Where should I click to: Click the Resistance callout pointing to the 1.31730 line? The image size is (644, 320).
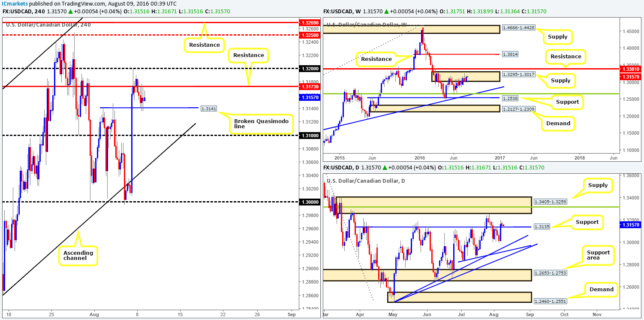[x=249, y=55]
